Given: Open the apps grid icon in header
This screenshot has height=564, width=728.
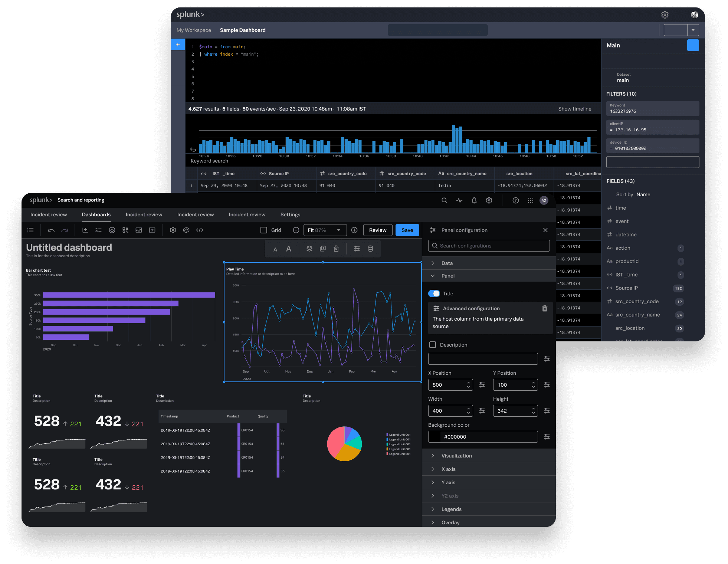Looking at the screenshot, I should [531, 200].
